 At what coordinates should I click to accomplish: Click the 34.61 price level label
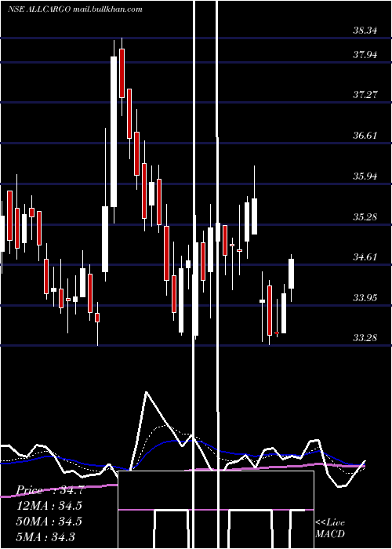pos(365,257)
